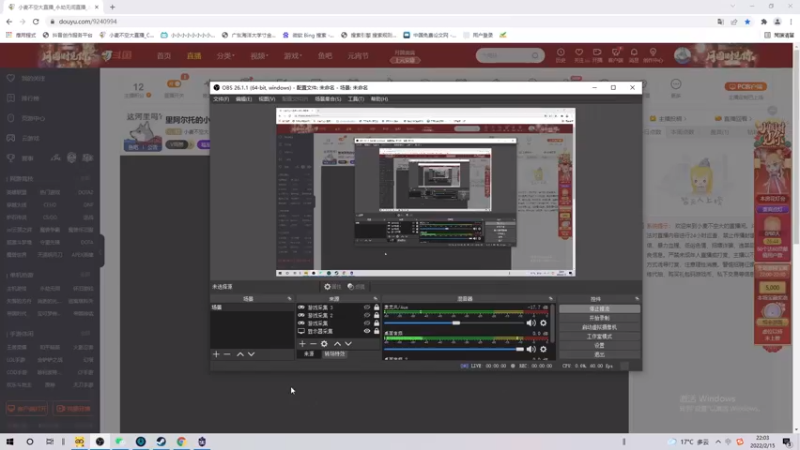Click 启动虚拟摄像机 in OBS controls
800x450 pixels.
click(x=599, y=327)
